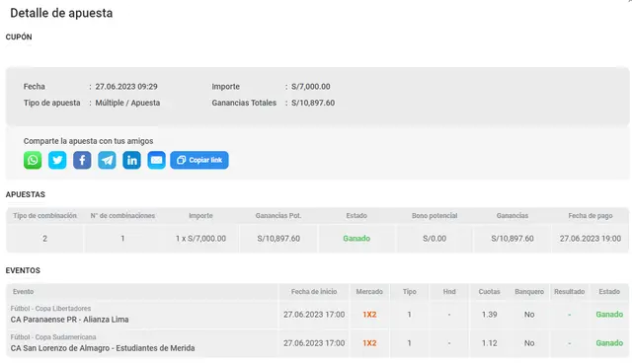Click the 1.39 odds value
Image resolution: width=632 pixels, height=364 pixels.
(489, 315)
